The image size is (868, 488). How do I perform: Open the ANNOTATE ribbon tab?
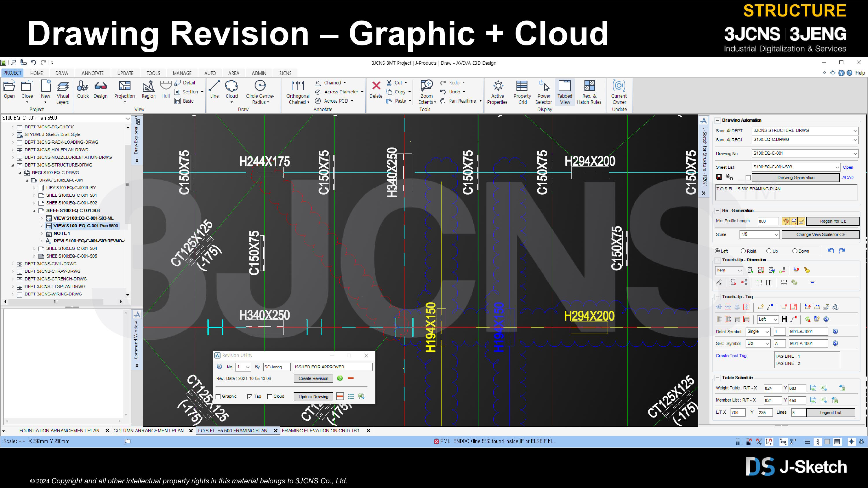coord(92,73)
